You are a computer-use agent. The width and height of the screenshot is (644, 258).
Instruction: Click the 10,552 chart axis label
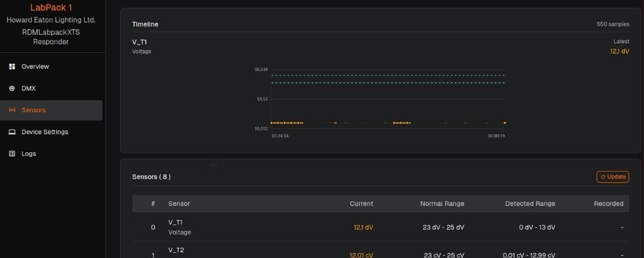(x=261, y=129)
